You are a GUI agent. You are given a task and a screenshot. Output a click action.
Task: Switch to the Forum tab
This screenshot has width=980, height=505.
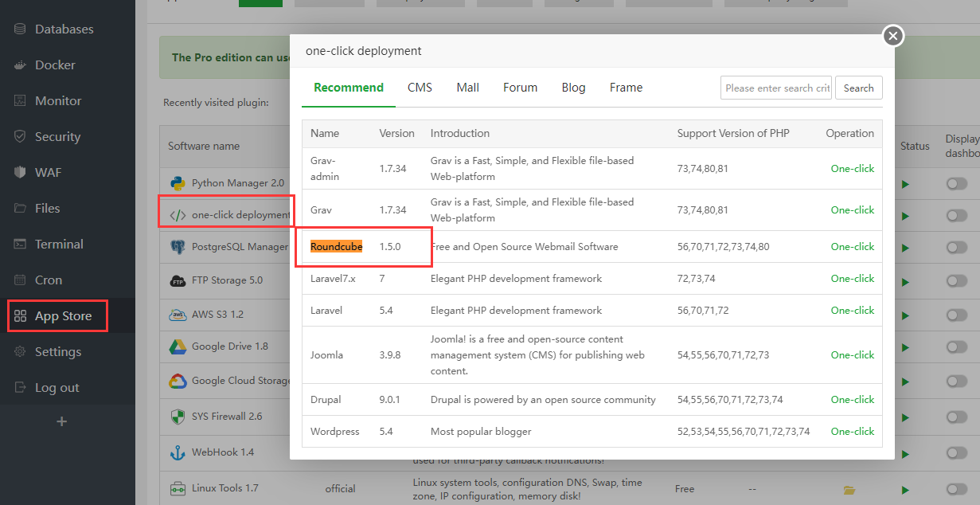[520, 88]
